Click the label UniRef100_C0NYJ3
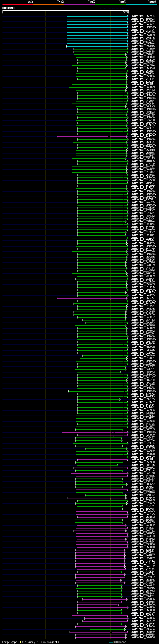The image size is (159, 644). (x=143, y=90)
